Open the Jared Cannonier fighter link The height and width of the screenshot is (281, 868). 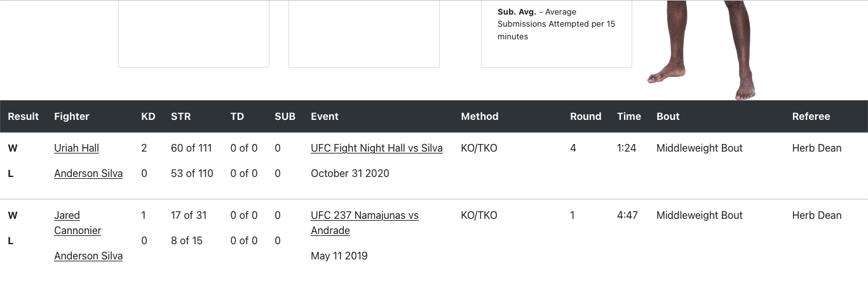click(x=77, y=223)
